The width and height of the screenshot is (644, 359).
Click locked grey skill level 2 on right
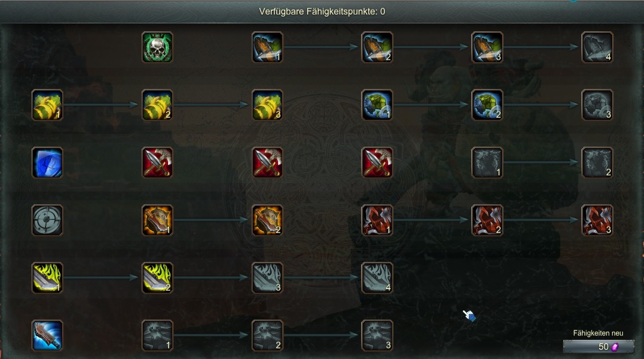pyautogui.click(x=598, y=162)
